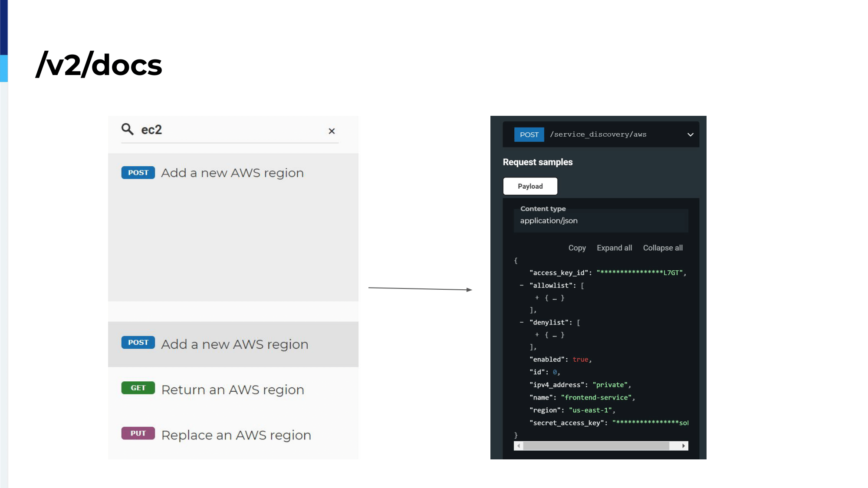
Task: Click the Request samples heading
Action: [538, 162]
